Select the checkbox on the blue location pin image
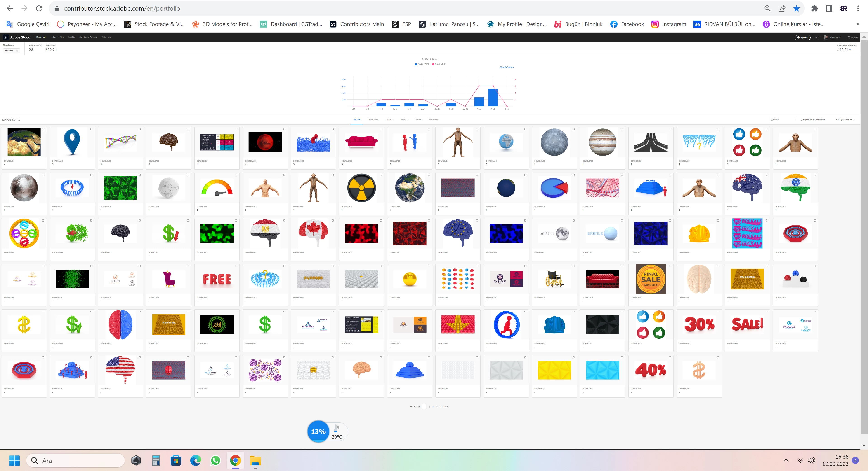This screenshot has height=471, width=868. tap(91, 129)
